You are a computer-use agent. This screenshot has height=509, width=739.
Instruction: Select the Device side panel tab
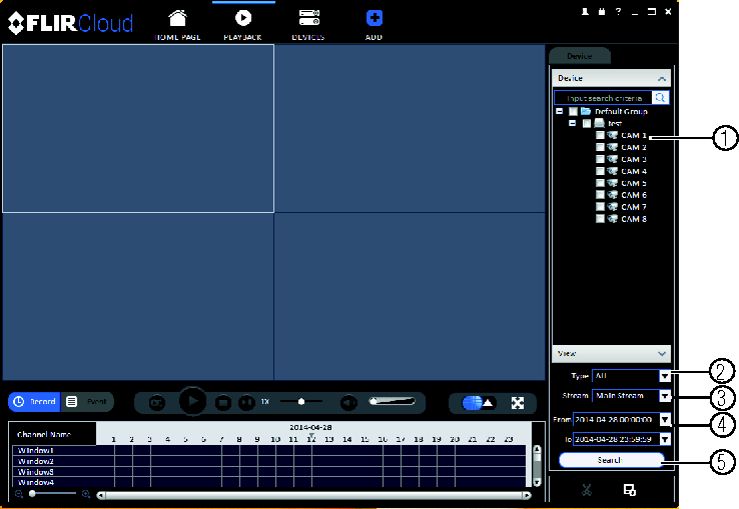coord(580,56)
